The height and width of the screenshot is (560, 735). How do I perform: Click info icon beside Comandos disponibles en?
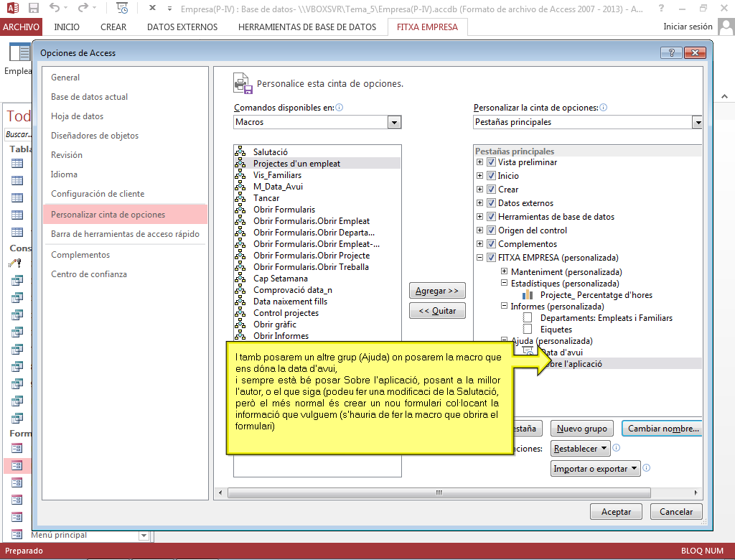(340, 108)
